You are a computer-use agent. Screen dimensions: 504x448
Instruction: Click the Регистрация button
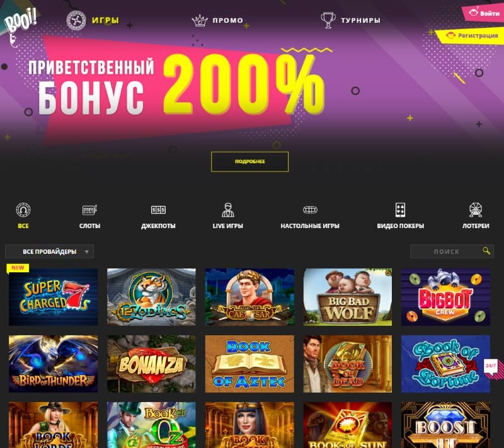[471, 36]
